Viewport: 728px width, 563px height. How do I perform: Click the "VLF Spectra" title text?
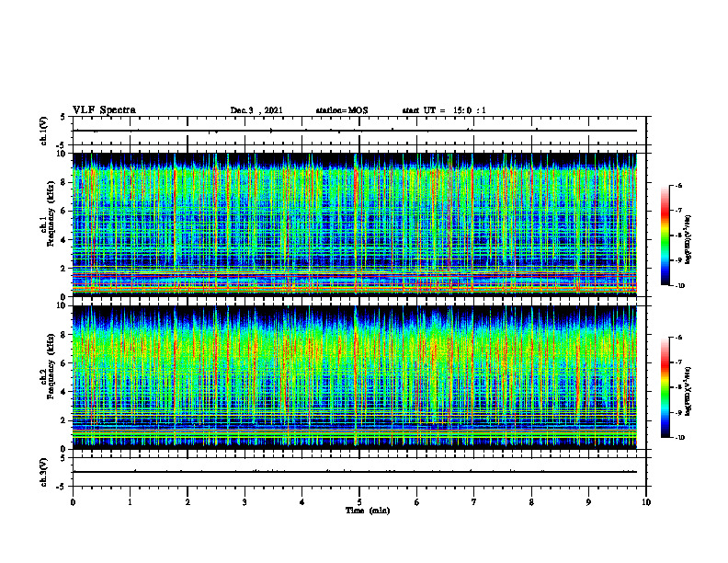pyautogui.click(x=104, y=110)
